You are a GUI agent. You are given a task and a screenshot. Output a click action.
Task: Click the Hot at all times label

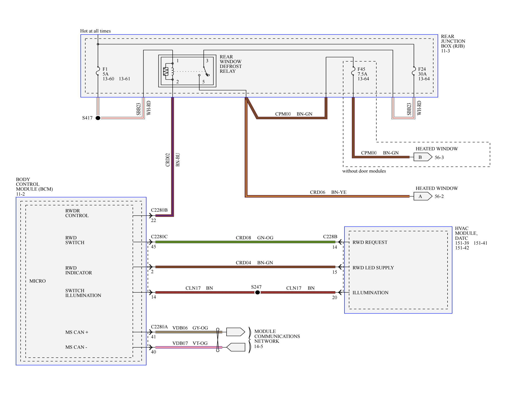(x=95, y=31)
